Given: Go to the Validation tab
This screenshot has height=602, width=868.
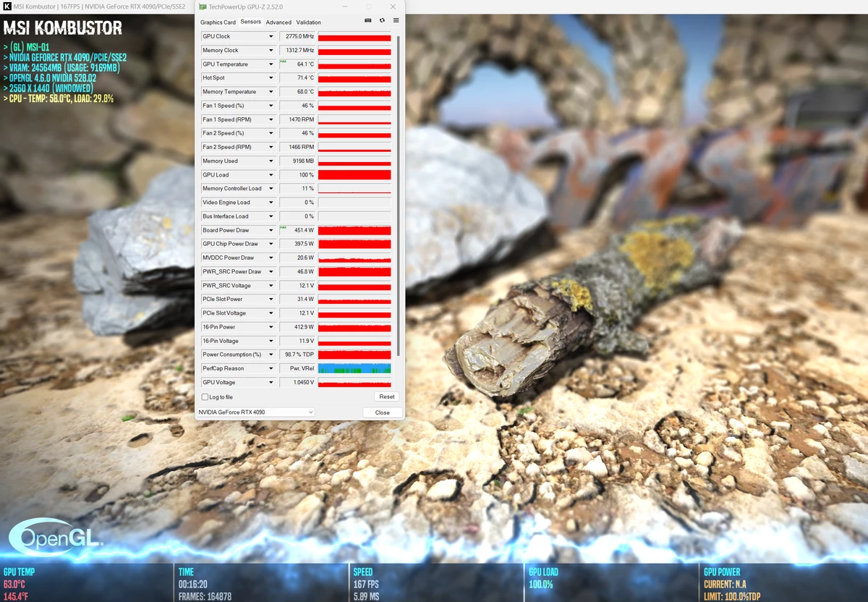Looking at the screenshot, I should click(309, 22).
